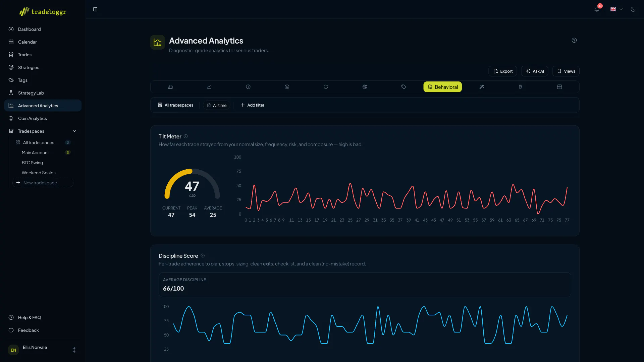Open the notifications bell
Viewport: 644px width, 362px height.
[x=597, y=9]
